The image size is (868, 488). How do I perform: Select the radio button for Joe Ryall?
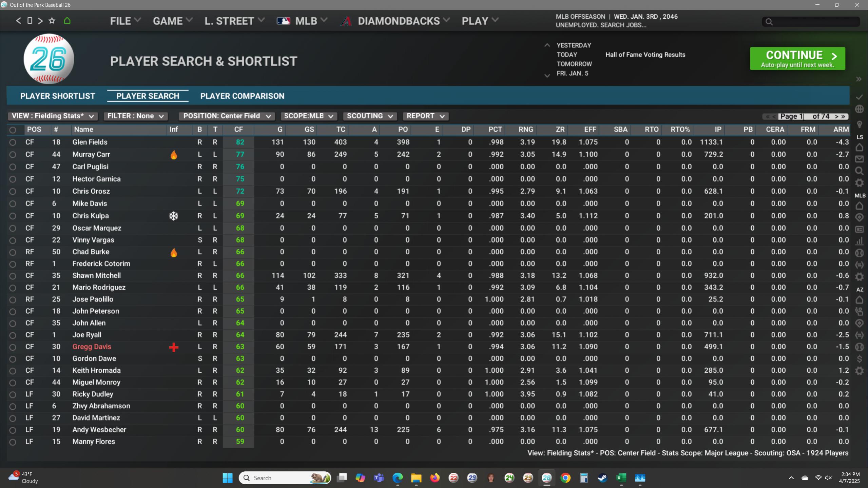[x=13, y=335]
